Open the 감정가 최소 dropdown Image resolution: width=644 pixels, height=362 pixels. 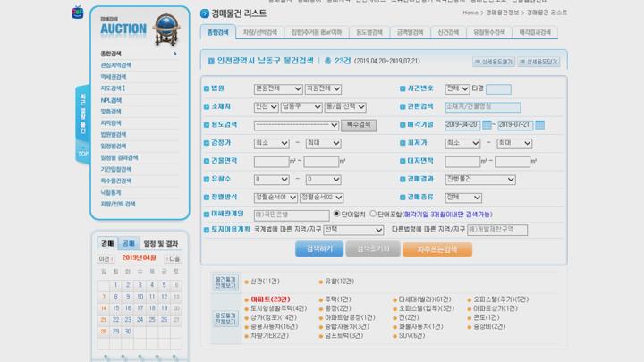(272, 143)
